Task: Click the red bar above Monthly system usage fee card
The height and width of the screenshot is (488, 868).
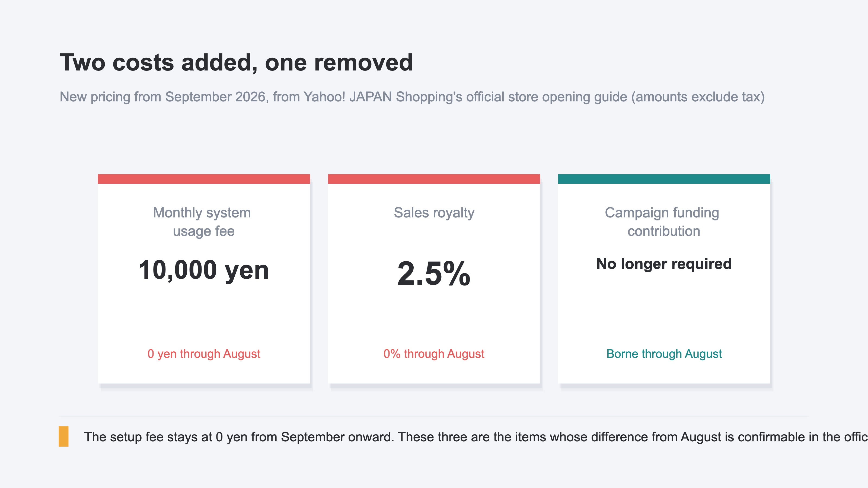Action: click(204, 179)
